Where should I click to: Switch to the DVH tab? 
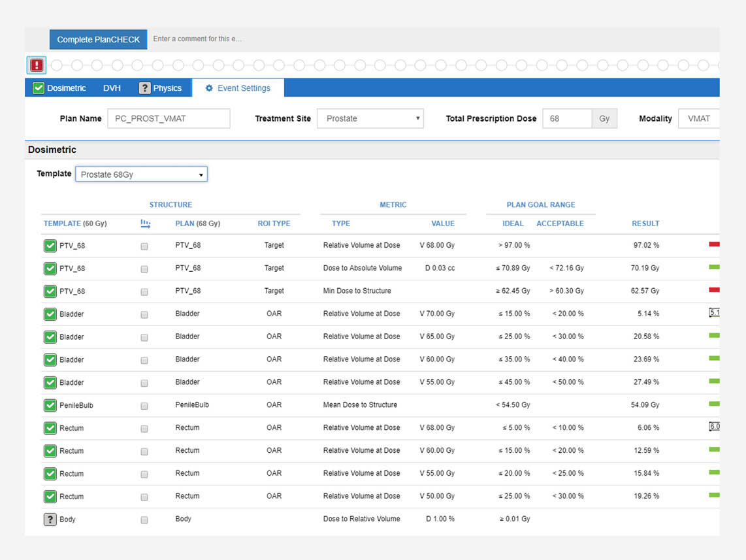tap(112, 88)
